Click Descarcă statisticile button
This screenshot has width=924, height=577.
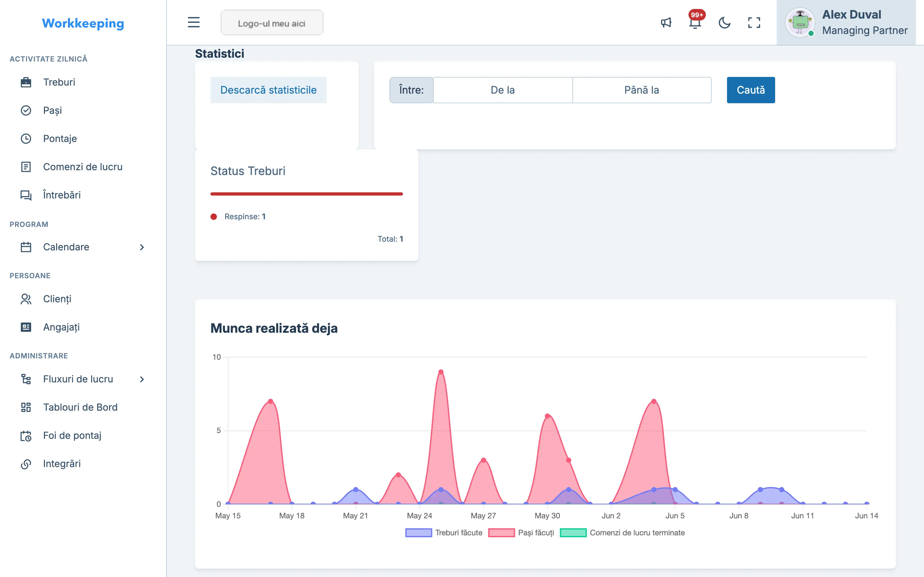(269, 90)
